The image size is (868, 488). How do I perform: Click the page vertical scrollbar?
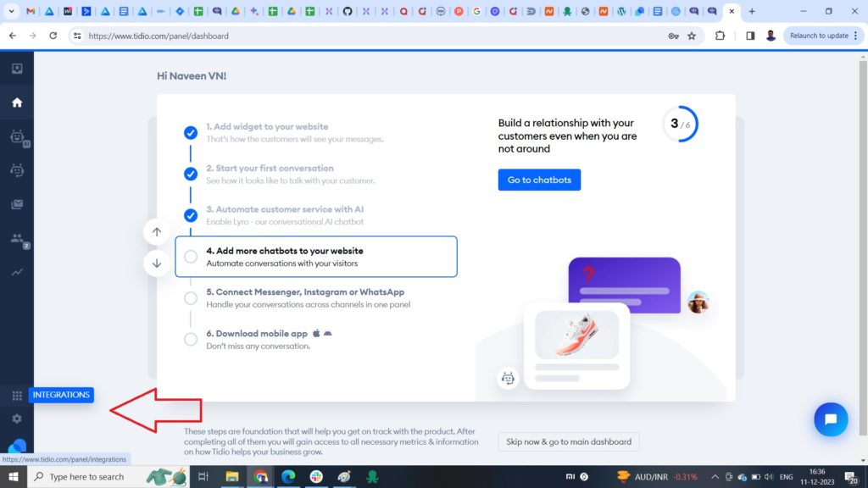pos(863,247)
